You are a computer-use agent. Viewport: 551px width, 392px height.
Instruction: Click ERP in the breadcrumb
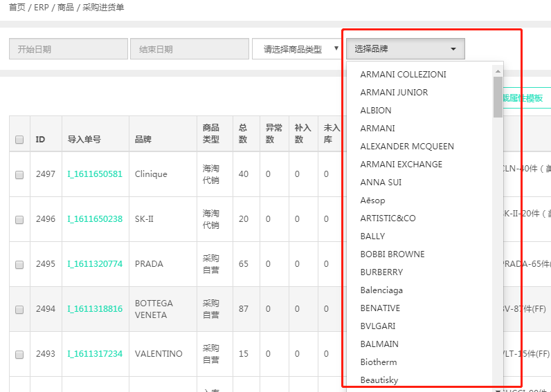41,8
